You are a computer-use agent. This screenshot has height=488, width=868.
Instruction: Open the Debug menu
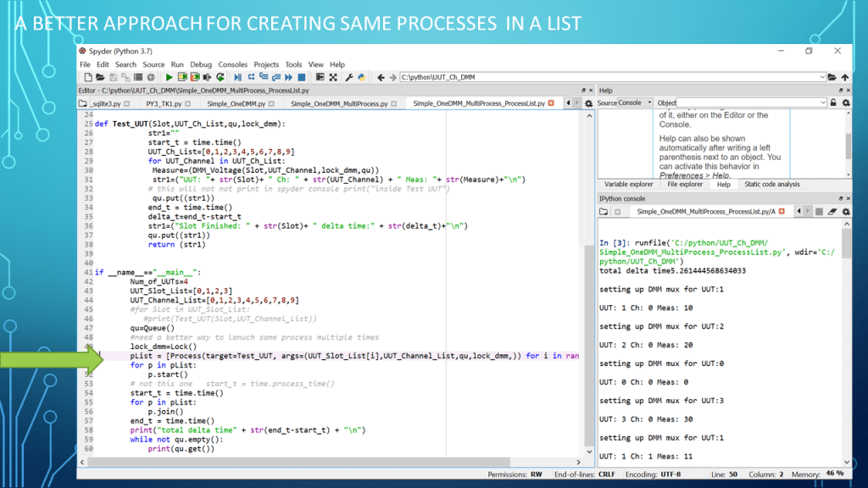click(201, 64)
